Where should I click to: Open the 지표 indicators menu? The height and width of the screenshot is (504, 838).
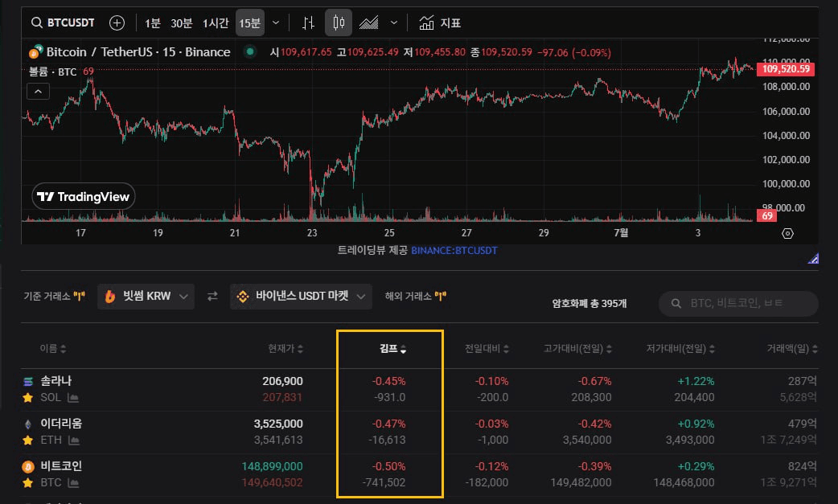coord(439,23)
